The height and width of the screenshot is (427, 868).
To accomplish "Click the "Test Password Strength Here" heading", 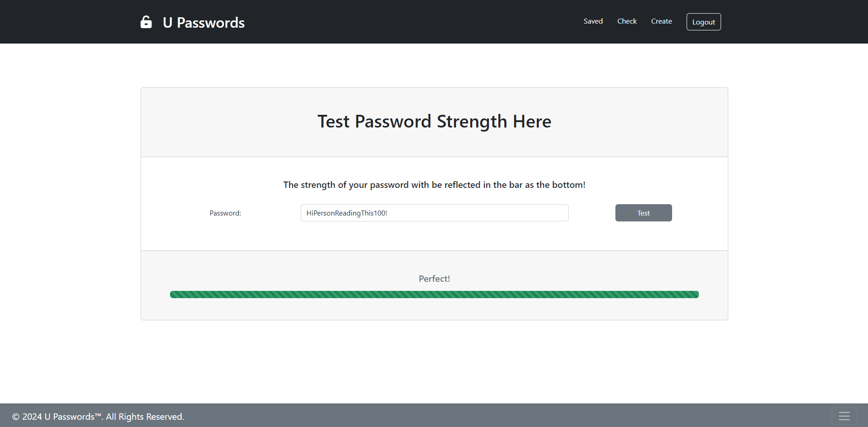I will coord(434,122).
